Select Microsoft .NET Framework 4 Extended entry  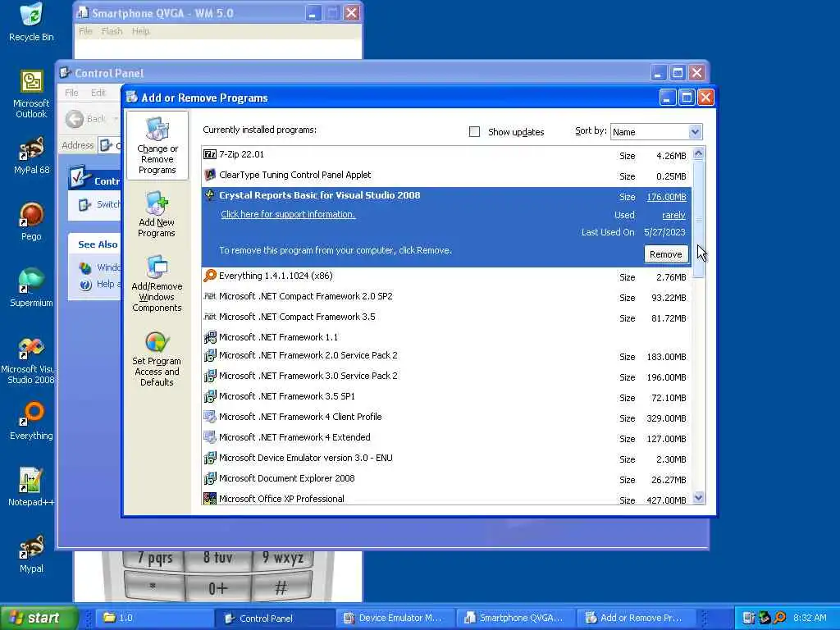pos(447,438)
